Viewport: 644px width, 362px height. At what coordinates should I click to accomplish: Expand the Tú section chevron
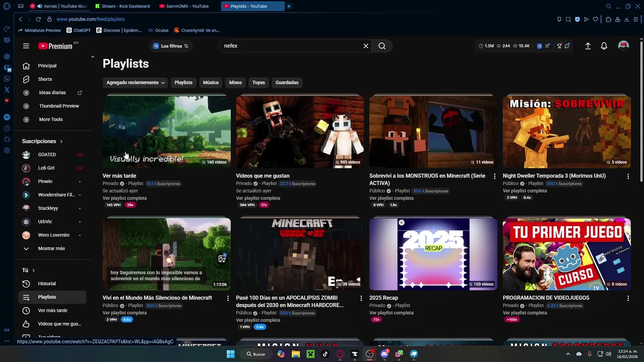pyautogui.click(x=34, y=270)
